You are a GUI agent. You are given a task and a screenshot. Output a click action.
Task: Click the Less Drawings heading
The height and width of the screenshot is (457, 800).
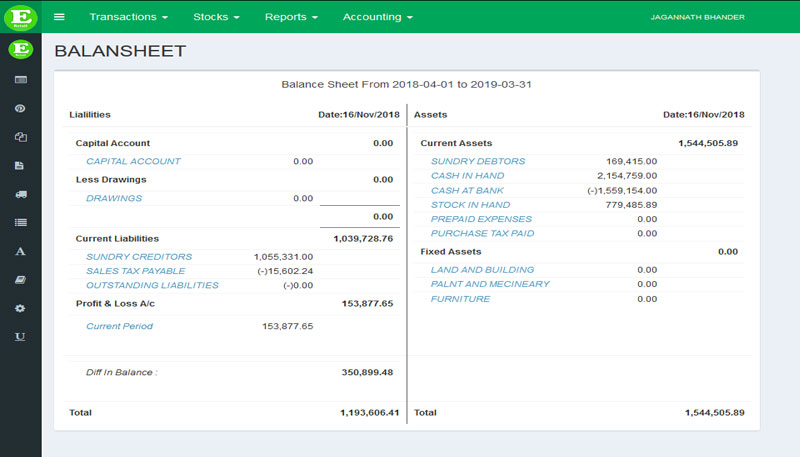click(111, 180)
